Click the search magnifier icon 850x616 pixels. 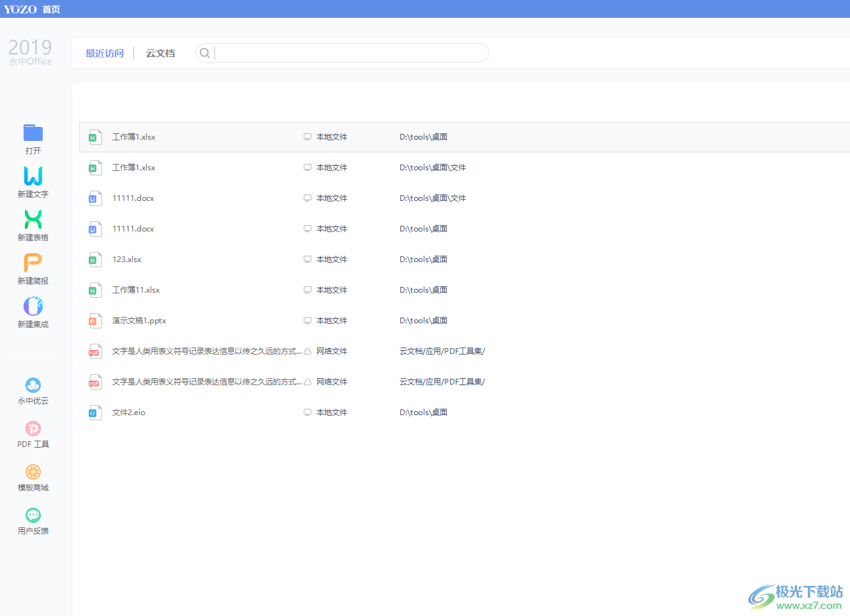[x=205, y=53]
